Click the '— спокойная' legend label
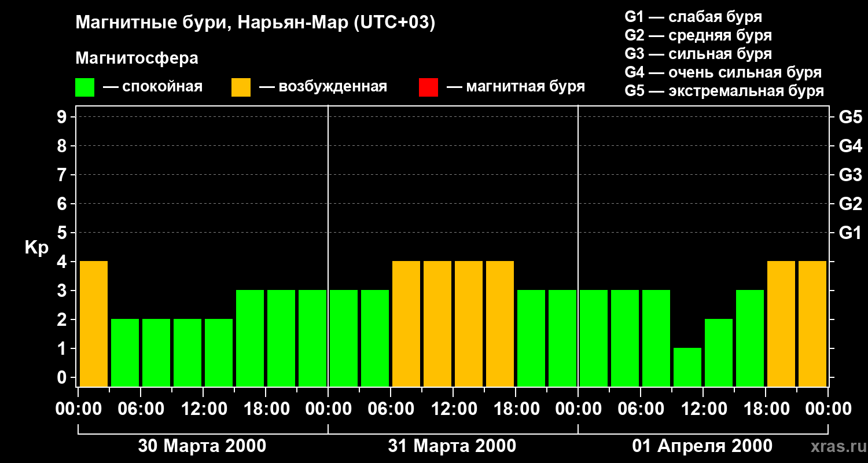 [153, 87]
